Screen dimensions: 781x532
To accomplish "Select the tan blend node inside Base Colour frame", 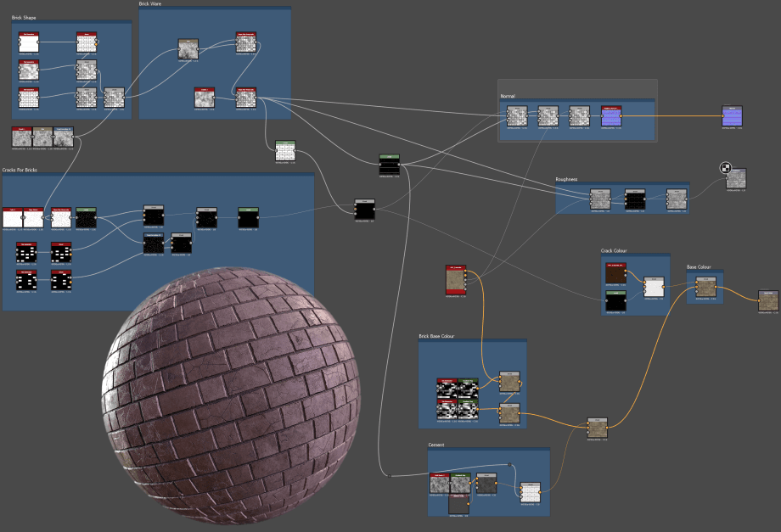I will (705, 287).
